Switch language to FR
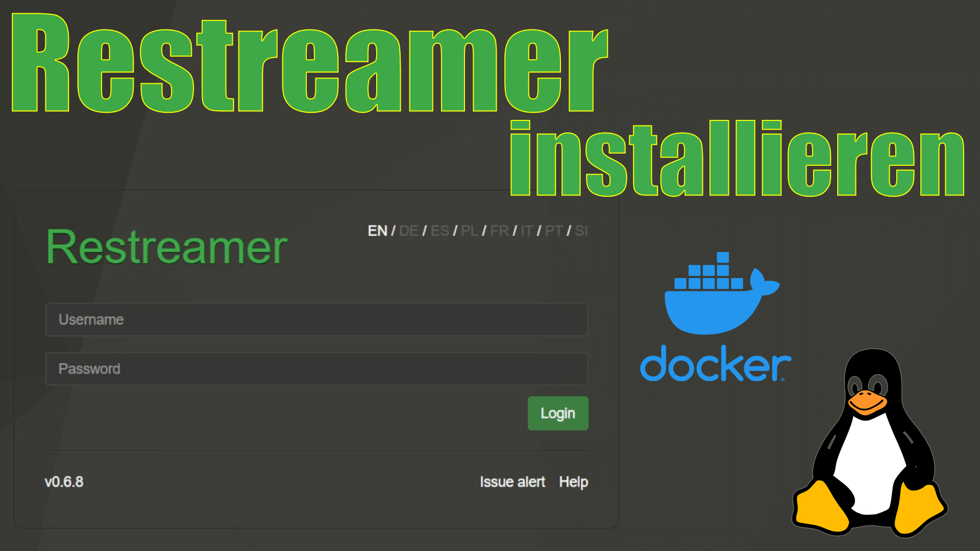This screenshot has width=980, height=551. [x=500, y=231]
